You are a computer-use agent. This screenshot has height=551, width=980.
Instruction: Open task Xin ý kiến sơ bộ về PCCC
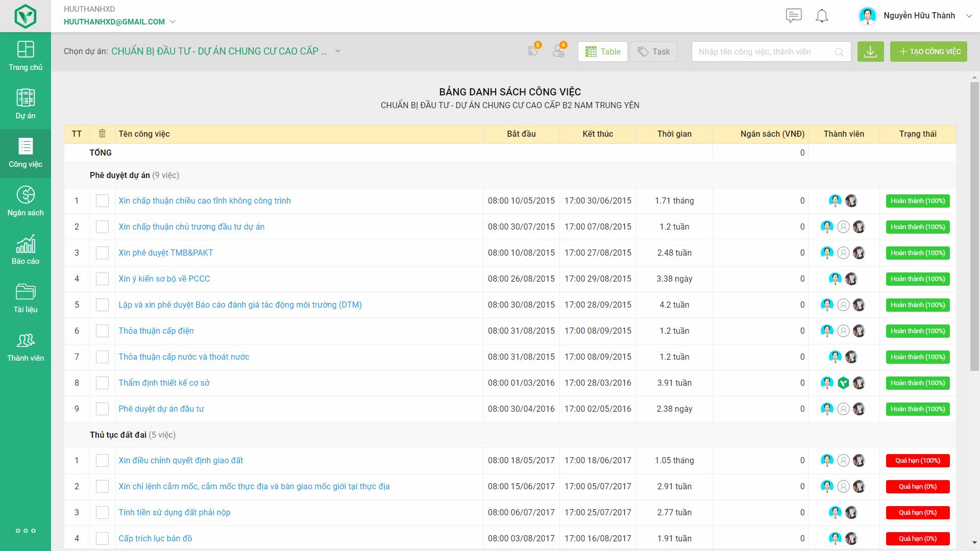164,279
